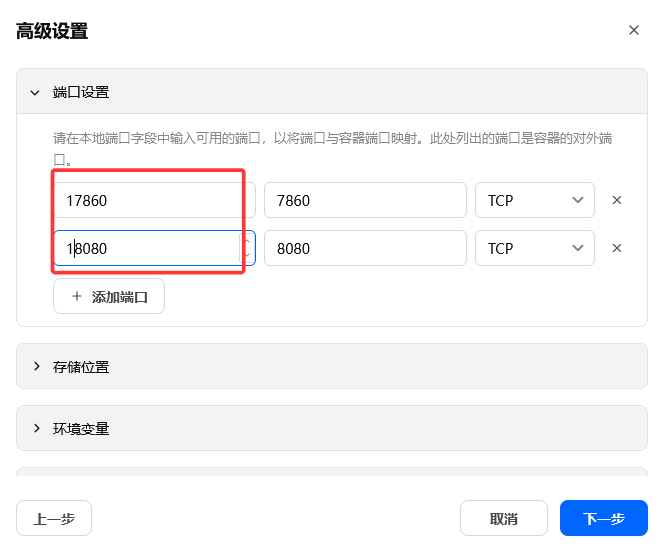Image resolution: width=665 pixels, height=555 pixels.
Task: Open TCP protocol dropdown for port 7860
Action: [534, 200]
